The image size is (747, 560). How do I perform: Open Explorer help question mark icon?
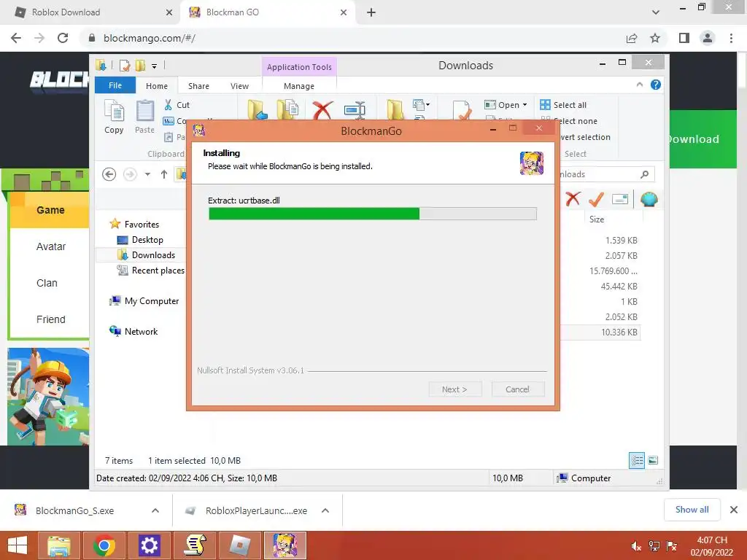tap(656, 85)
